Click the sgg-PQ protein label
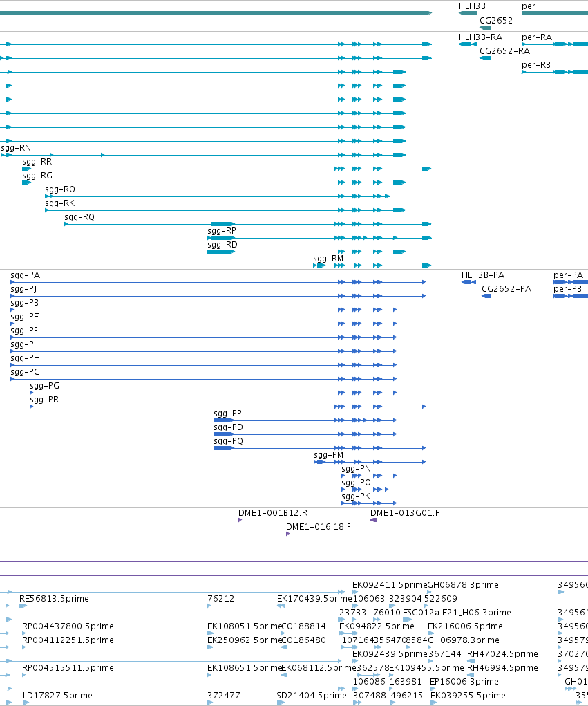 (x=228, y=441)
